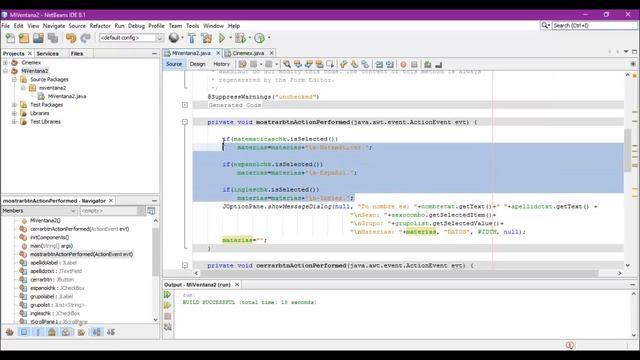
Task: Click the Save All toolbar icon
Action: pyautogui.click(x=53, y=38)
